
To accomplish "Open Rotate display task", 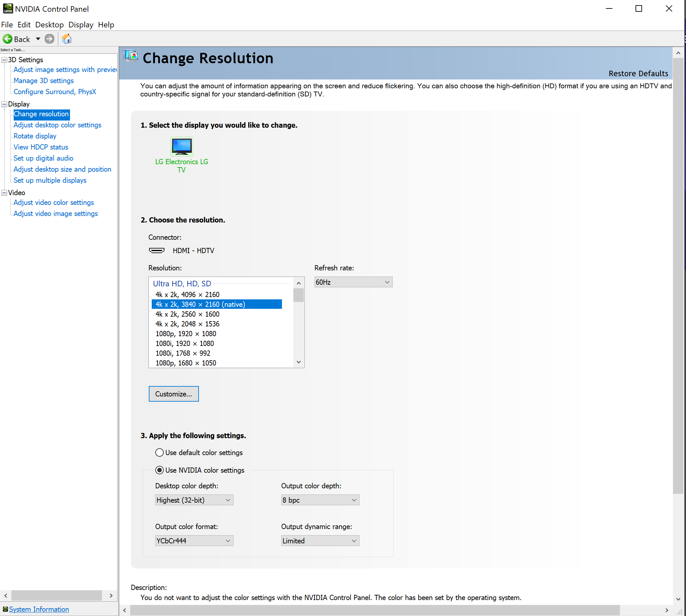I will coord(35,136).
